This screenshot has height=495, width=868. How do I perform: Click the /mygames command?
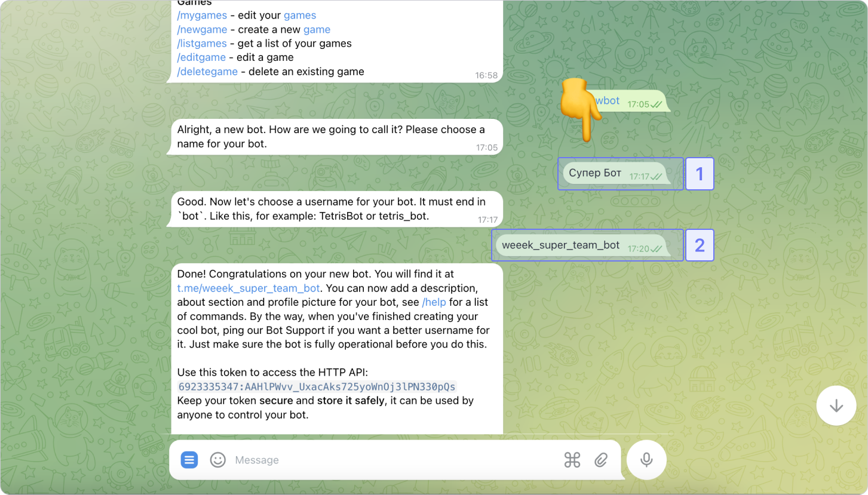[202, 16]
